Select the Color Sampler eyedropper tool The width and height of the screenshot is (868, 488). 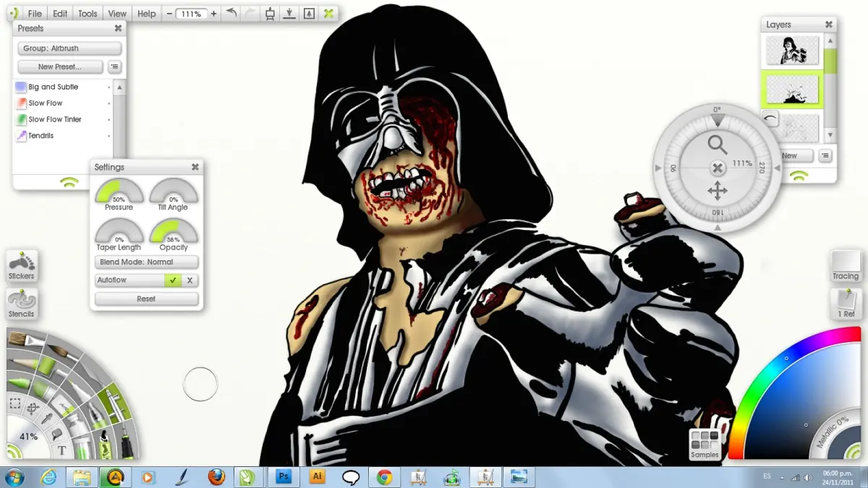(x=47, y=419)
